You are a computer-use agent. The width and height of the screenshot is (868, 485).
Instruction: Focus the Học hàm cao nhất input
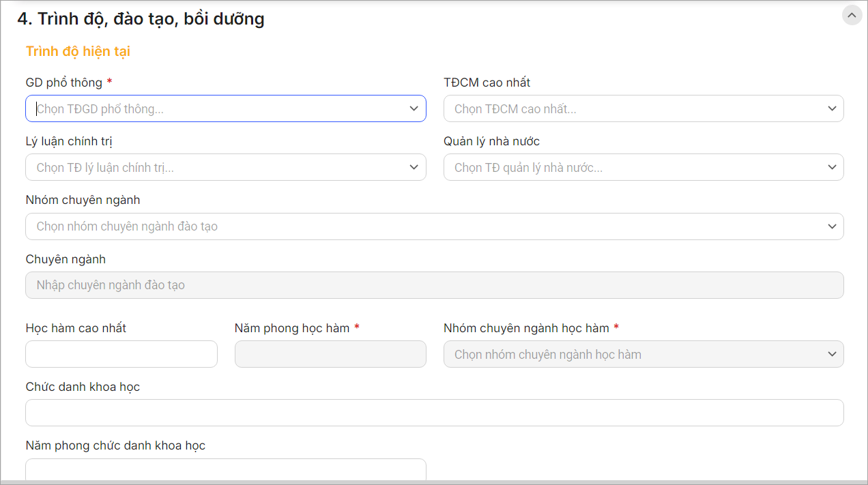click(121, 354)
